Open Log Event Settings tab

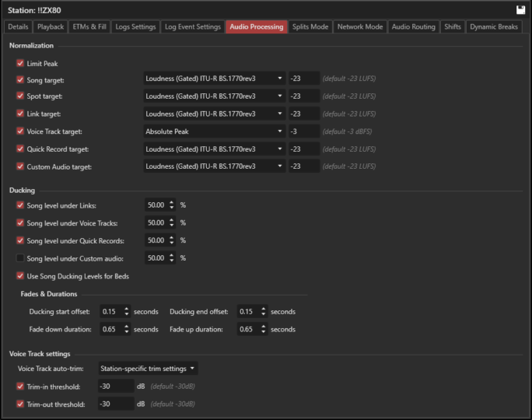click(x=193, y=26)
